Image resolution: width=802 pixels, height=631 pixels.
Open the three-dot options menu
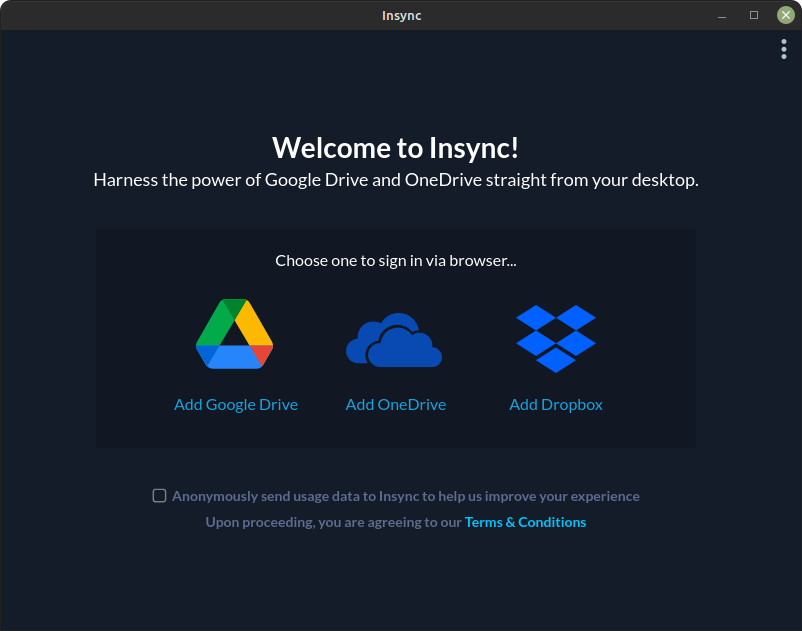click(x=784, y=49)
